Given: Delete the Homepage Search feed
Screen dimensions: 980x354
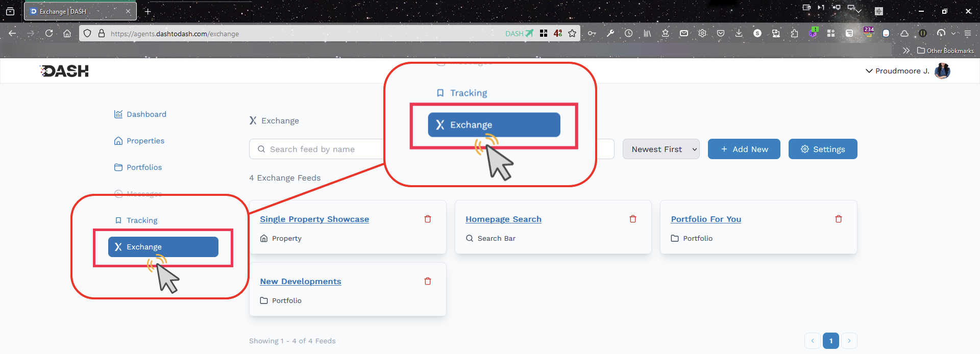Looking at the screenshot, I should coord(633,219).
